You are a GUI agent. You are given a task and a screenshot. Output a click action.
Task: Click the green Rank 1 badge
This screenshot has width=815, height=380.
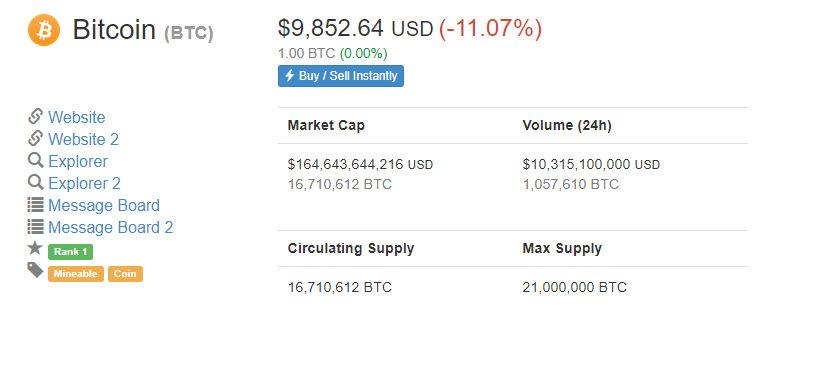(x=71, y=252)
